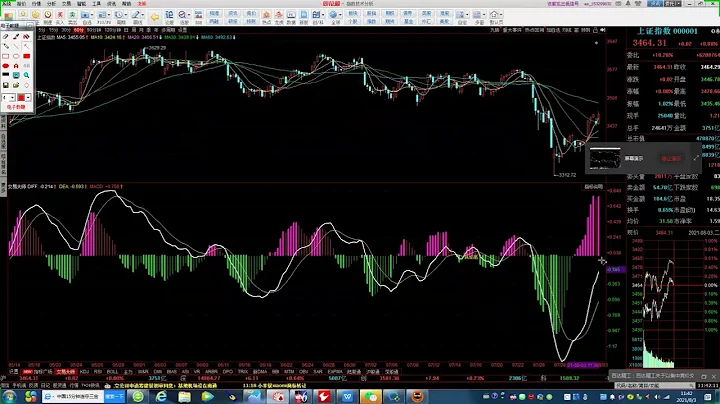Open the 画线 draw-line toolbar dropdown
Screen dimensions: 720x404
coord(142,15)
